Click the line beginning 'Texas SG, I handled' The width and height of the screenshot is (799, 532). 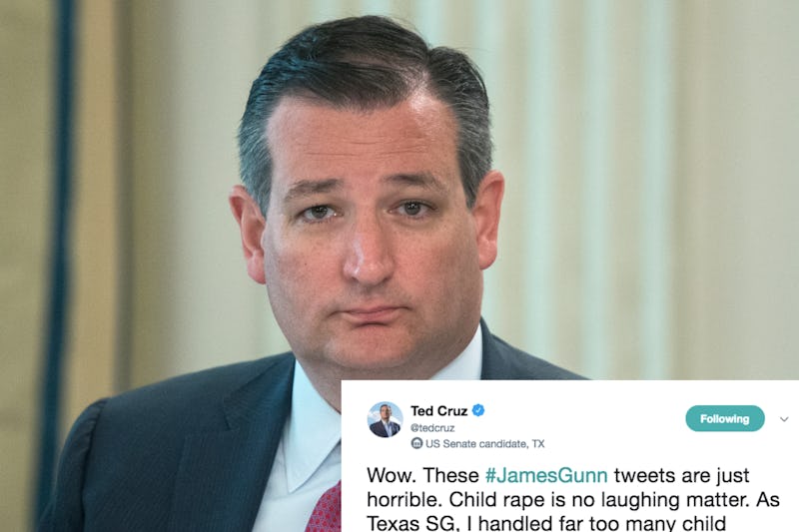(546, 524)
